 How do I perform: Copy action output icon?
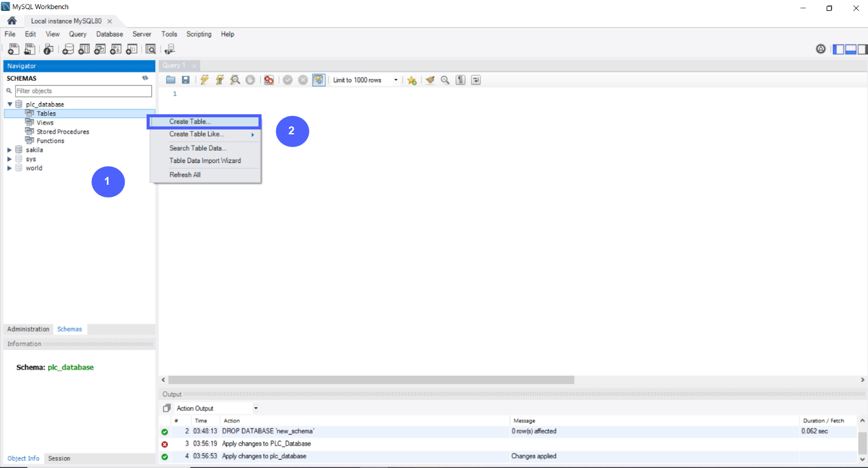pyautogui.click(x=167, y=408)
